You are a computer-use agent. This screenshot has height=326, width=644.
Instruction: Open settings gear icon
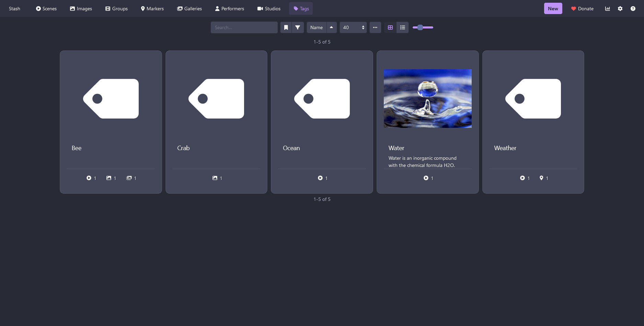[x=620, y=9]
